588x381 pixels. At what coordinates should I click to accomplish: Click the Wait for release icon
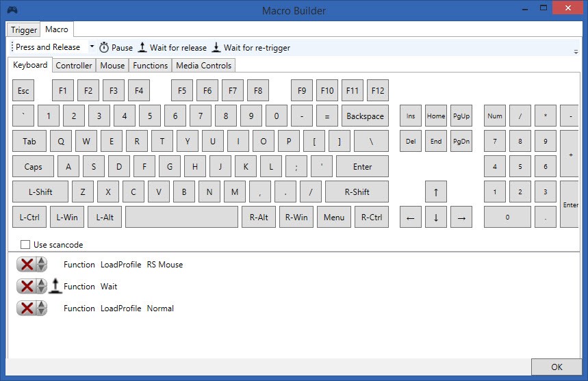click(x=142, y=48)
